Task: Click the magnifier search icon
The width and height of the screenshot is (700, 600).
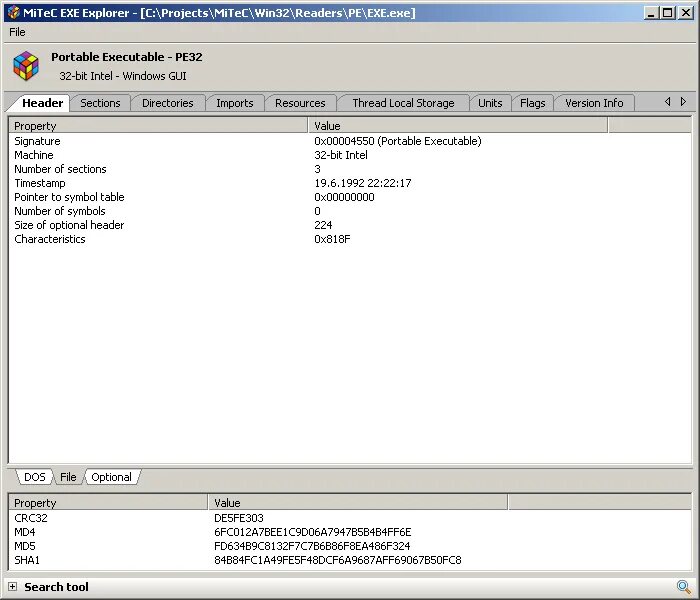Action: coord(683,587)
